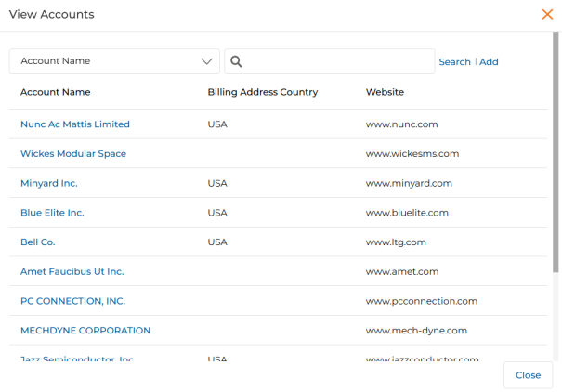Click the View Accounts dialog title
The width and height of the screenshot is (562, 392).
pos(52,14)
